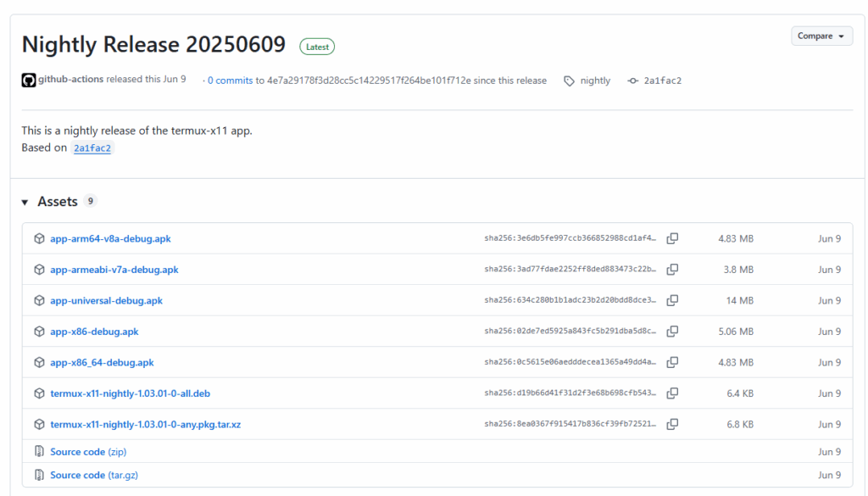Copy sha256 of app-armeabi-v7a-debug.apk

[x=672, y=270]
